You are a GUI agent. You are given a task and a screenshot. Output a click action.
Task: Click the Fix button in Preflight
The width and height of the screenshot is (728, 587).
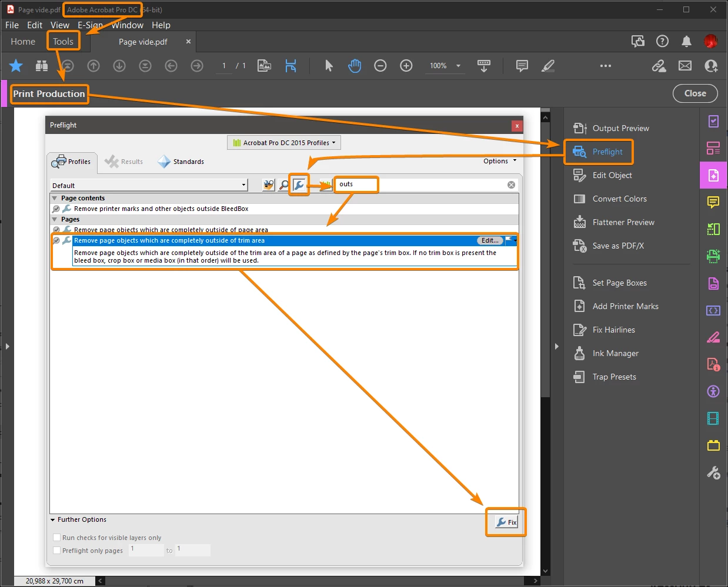[506, 522]
